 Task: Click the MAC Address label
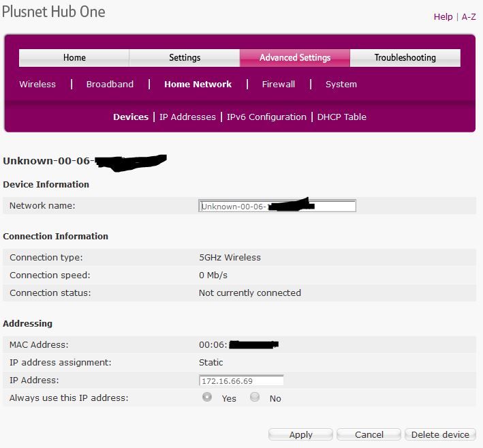click(x=39, y=345)
